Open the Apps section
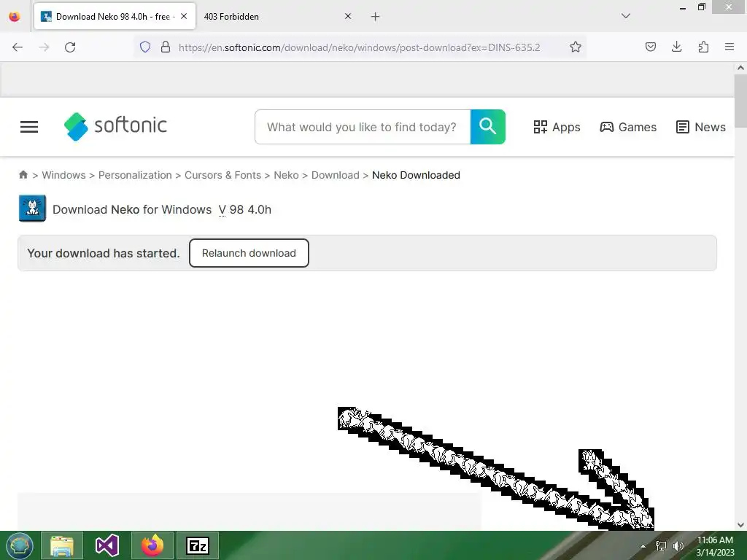The width and height of the screenshot is (747, 560). 557,127
